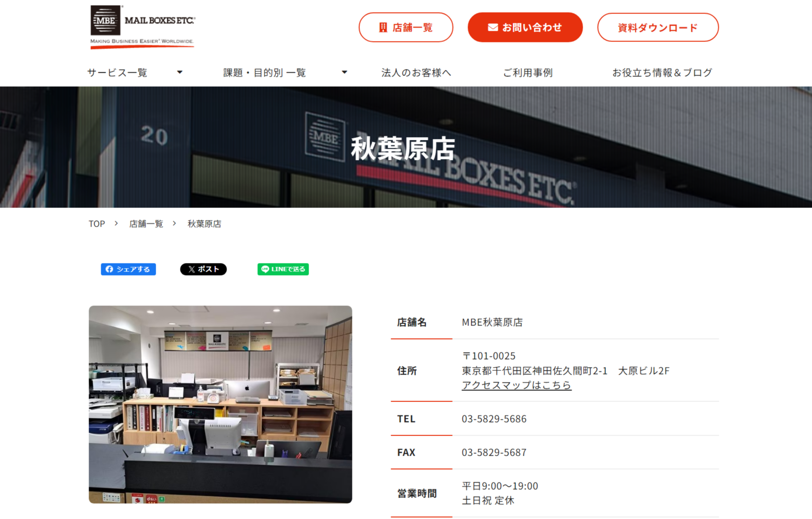
Task: Open the 課題・目的別 一覧 menu item
Action: pyautogui.click(x=264, y=72)
